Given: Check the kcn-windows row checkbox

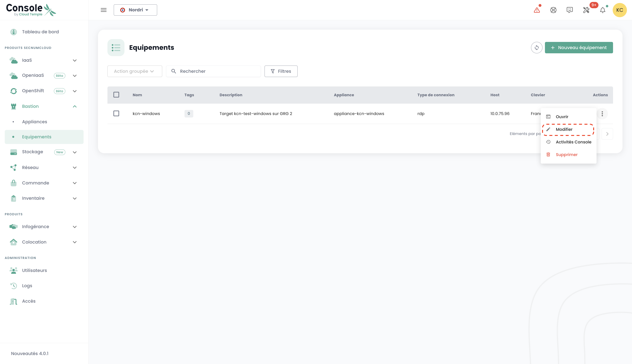Looking at the screenshot, I should 116,113.
